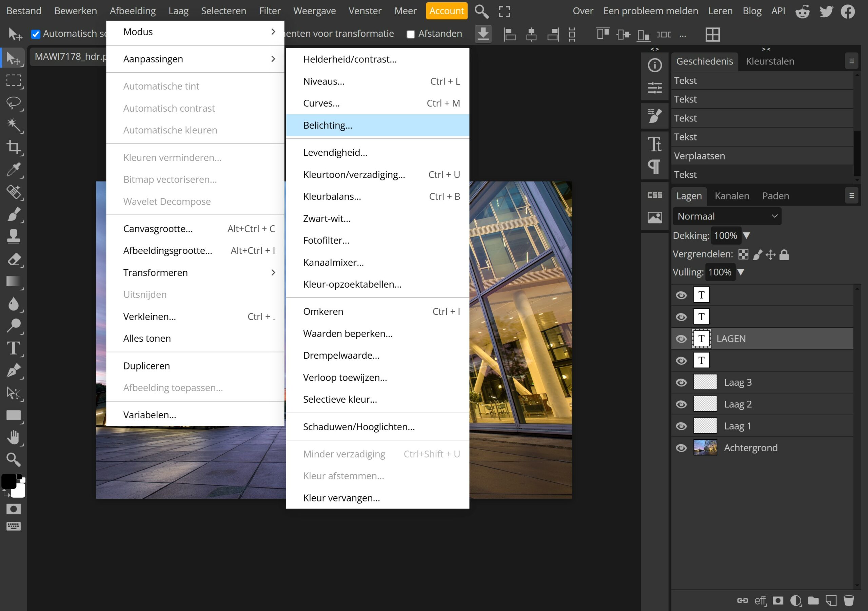Toggle Automatisch selecteren checkbox

click(x=36, y=34)
